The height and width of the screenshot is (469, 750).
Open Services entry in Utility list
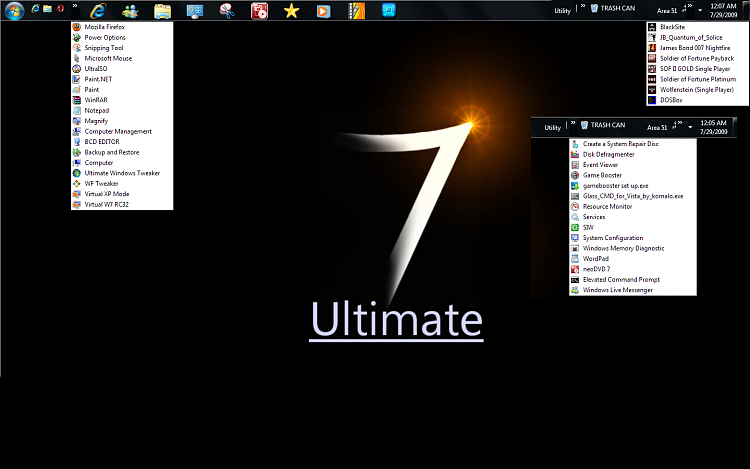pos(633,217)
